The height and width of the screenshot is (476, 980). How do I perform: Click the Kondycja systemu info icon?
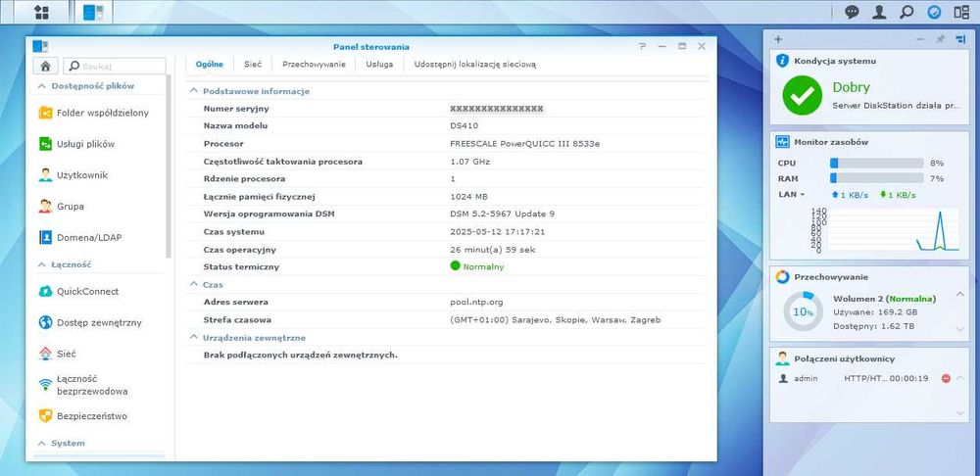782,61
